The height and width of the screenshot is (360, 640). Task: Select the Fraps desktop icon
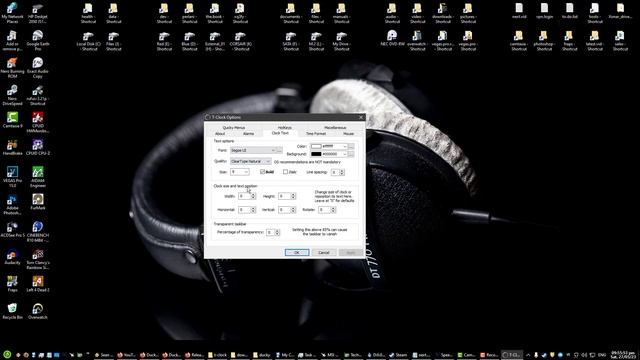click(12, 284)
